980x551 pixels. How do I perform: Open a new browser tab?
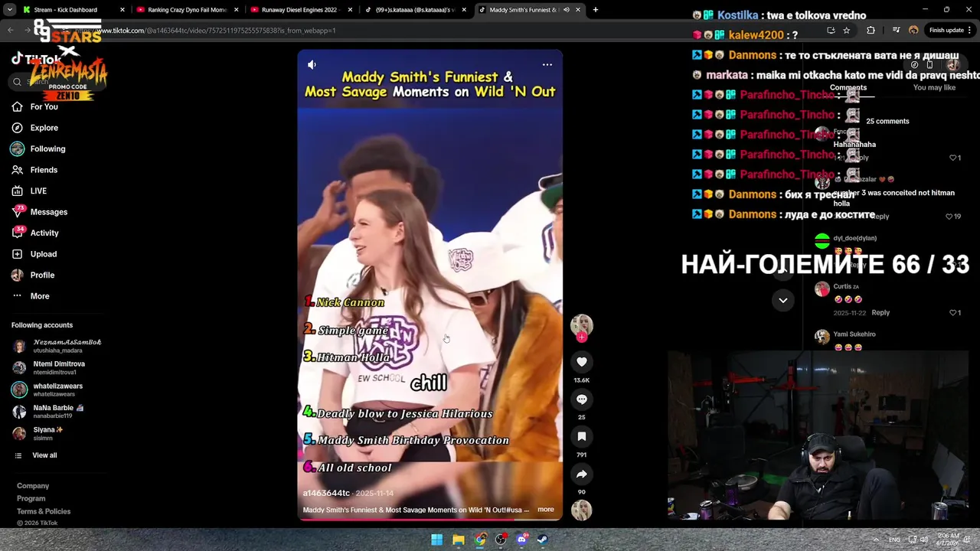click(x=595, y=10)
